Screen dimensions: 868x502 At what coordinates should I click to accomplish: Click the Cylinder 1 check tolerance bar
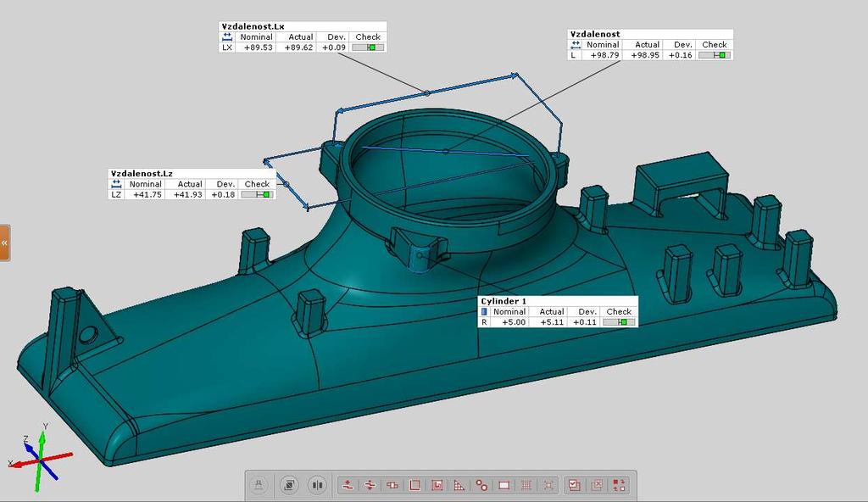(x=618, y=322)
